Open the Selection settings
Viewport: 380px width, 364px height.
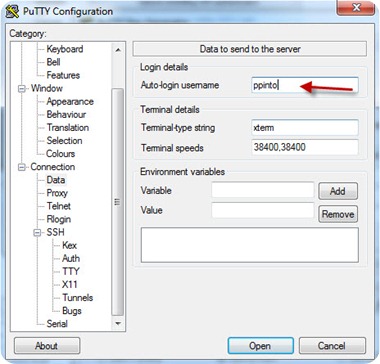(64, 140)
